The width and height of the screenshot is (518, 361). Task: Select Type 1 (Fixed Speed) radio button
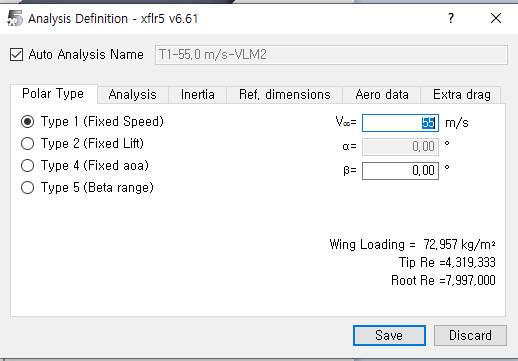coord(27,122)
